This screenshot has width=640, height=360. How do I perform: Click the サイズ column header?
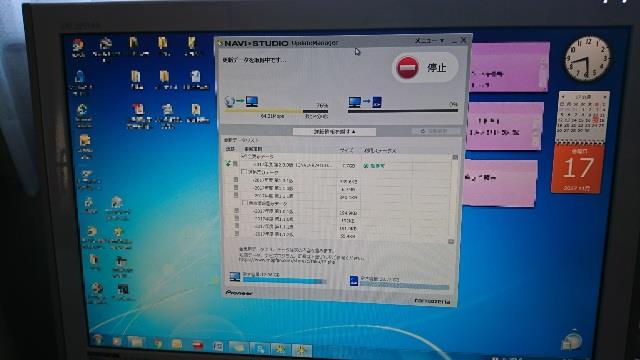(x=346, y=150)
